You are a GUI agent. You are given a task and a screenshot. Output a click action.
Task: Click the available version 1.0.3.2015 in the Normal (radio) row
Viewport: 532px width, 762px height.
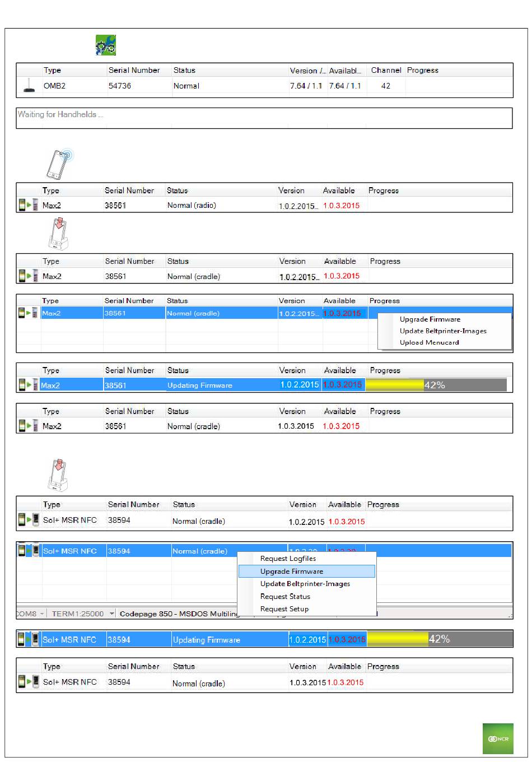[x=341, y=206]
